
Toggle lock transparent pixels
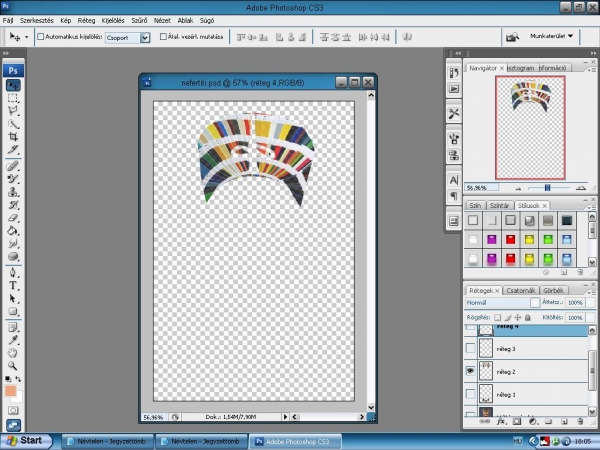[497, 317]
